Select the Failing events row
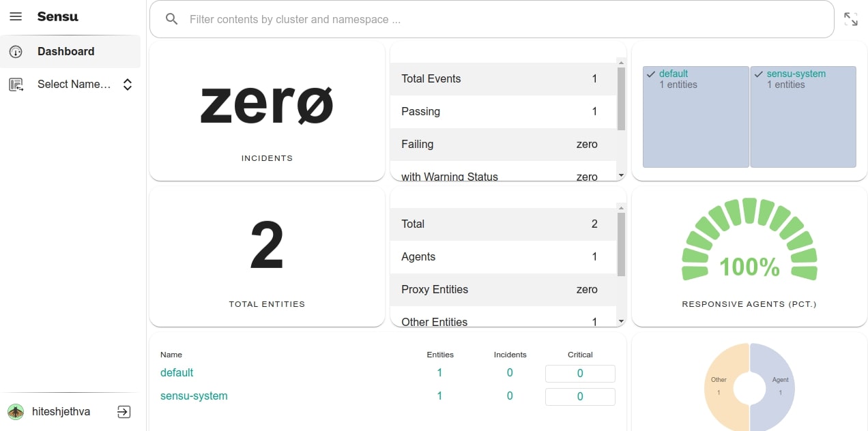Image resolution: width=868 pixels, height=431 pixels. pyautogui.click(x=504, y=144)
